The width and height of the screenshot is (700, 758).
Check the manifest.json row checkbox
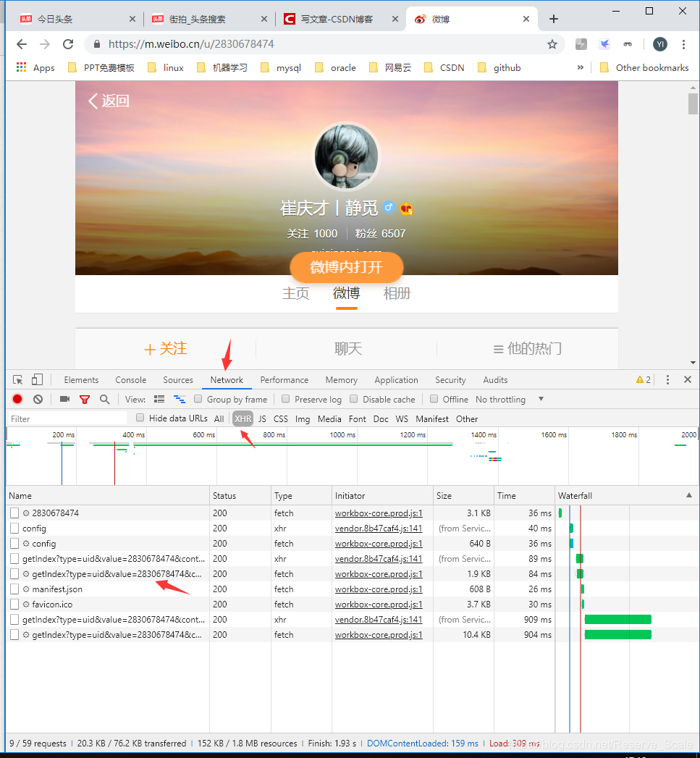(x=14, y=589)
